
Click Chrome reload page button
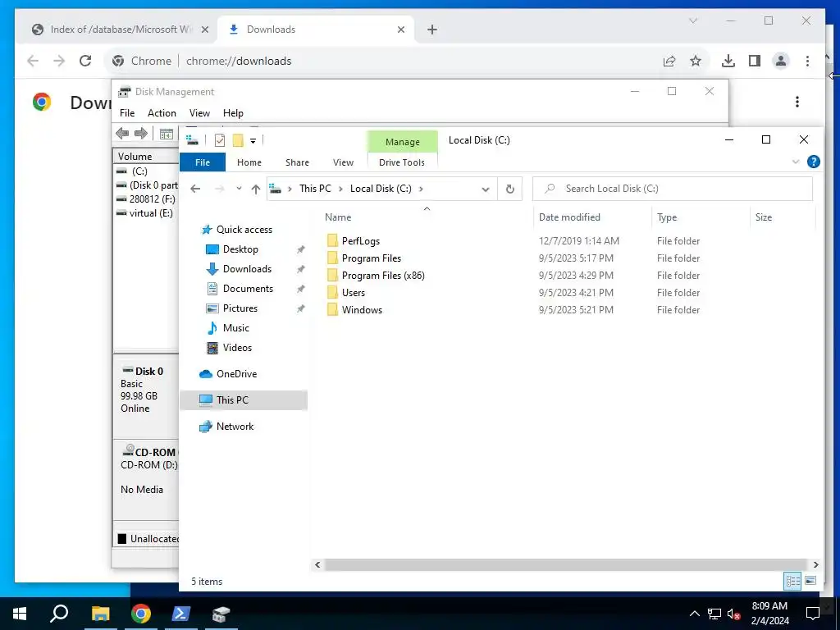click(x=85, y=61)
